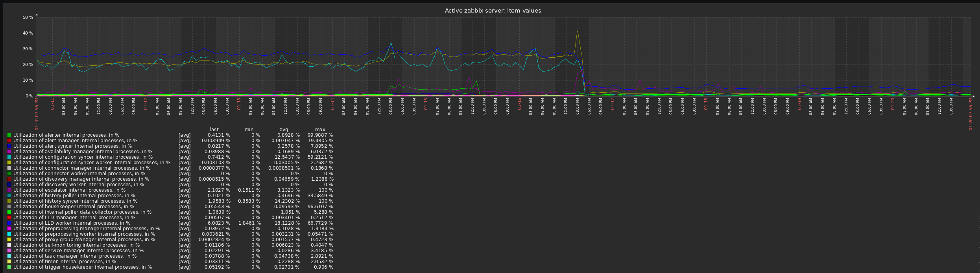The image size is (980, 273).
Task: Click the 'avg' column header
Action: pyautogui.click(x=284, y=129)
